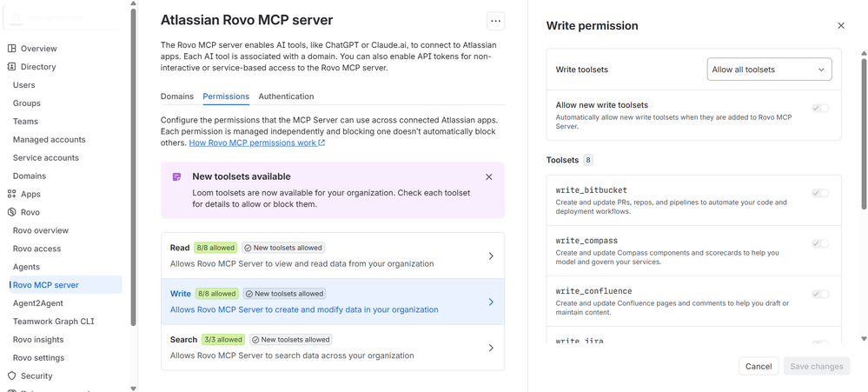This screenshot has width=868, height=392.
Task: Switch to the Authentication tab
Action: click(286, 96)
